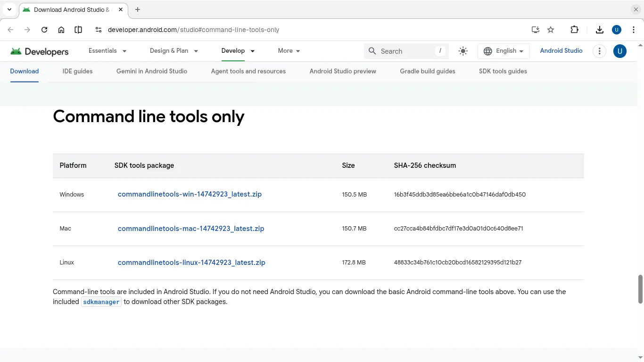Click the Android Studio header link
The width and height of the screenshot is (644, 362).
click(561, 51)
